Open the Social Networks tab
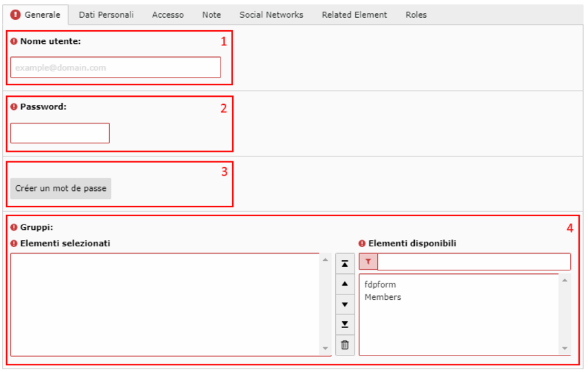Image resolution: width=588 pixels, height=372 pixels. 271,14
